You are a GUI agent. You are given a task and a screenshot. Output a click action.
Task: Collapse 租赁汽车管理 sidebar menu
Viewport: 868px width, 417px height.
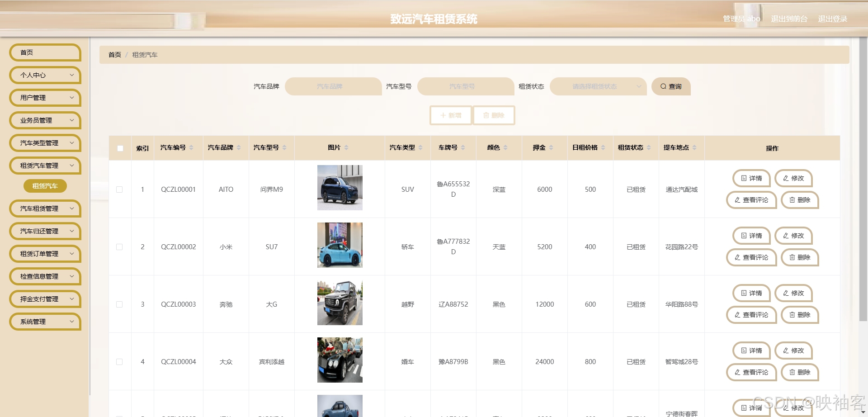(x=45, y=166)
